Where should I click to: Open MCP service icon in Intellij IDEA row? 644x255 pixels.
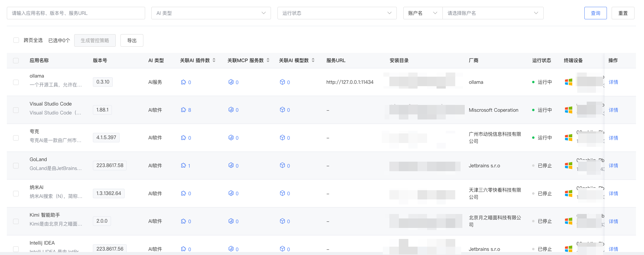(231, 249)
